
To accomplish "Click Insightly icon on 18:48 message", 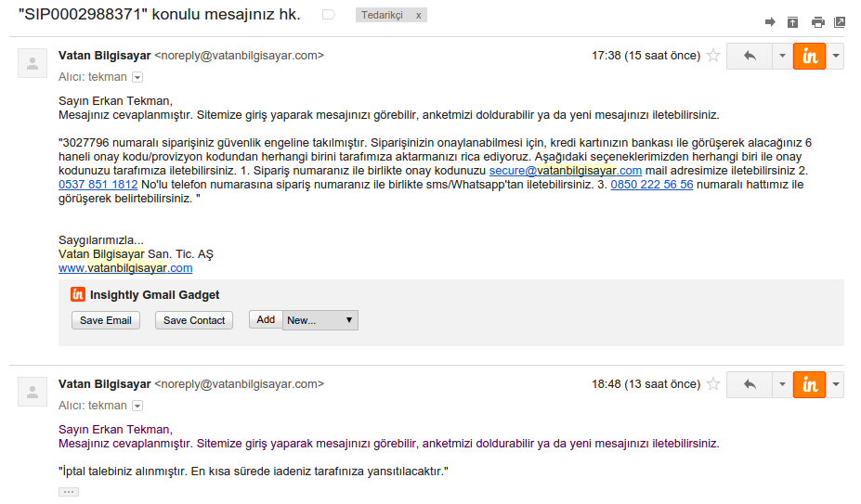I will [809, 384].
